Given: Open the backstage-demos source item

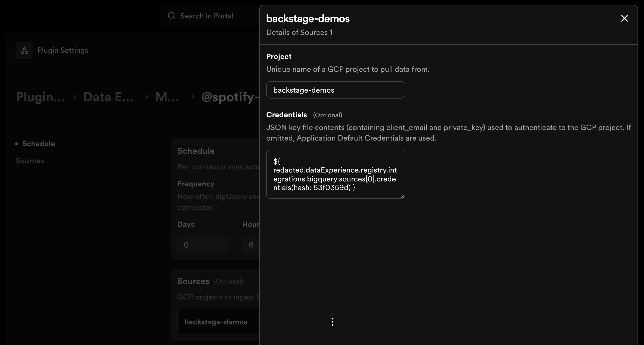Looking at the screenshot, I should click(x=218, y=322).
